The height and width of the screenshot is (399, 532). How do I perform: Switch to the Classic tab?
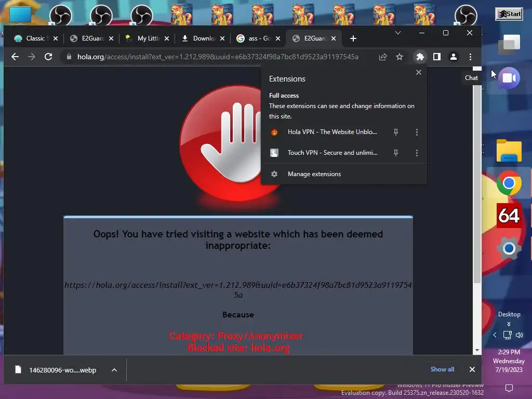pyautogui.click(x=31, y=38)
